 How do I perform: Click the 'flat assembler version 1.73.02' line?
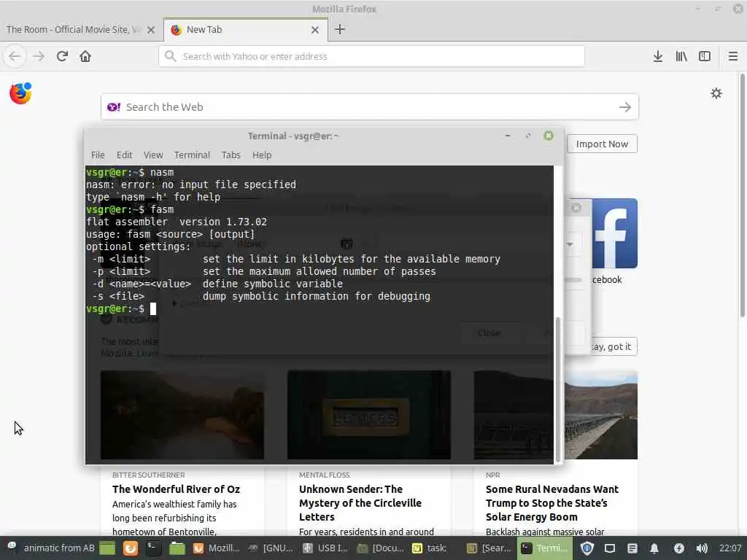click(x=177, y=222)
